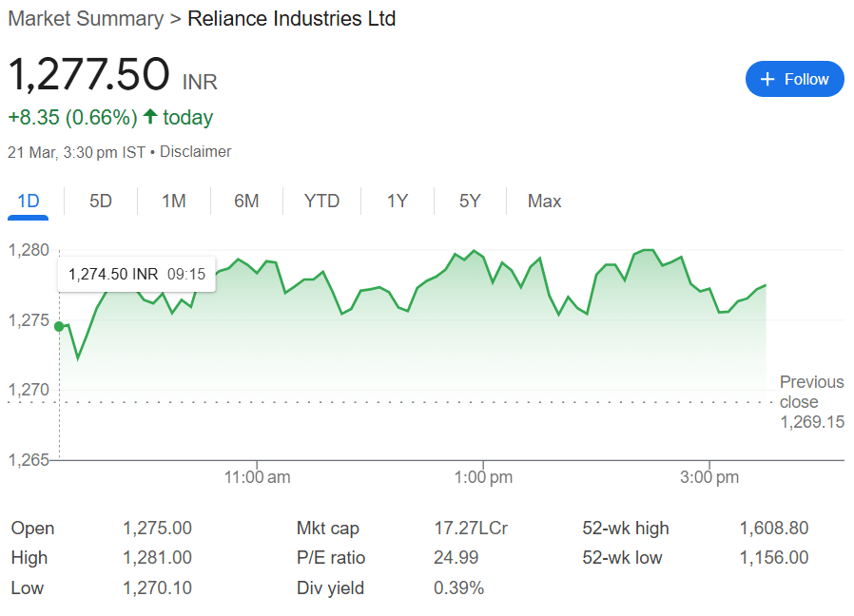Switch to the 1M time range tab

coord(174,201)
